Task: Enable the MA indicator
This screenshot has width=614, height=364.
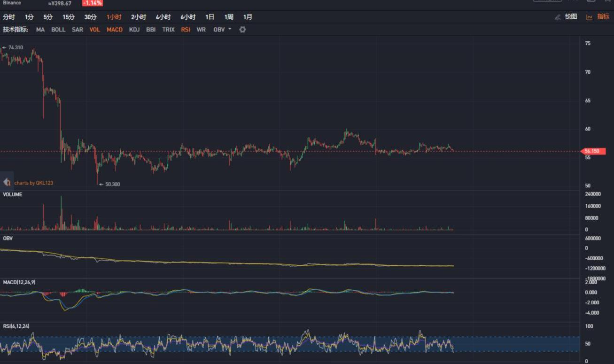Action: (40, 30)
